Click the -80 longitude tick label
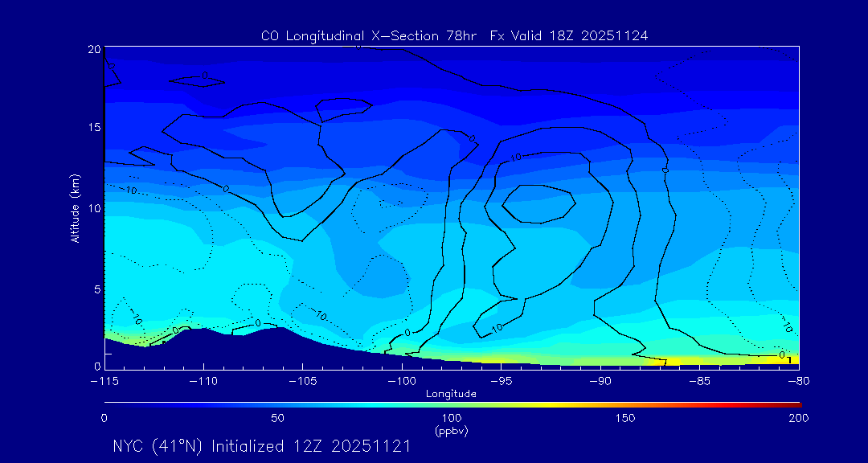868x463 pixels. pyautogui.click(x=799, y=382)
